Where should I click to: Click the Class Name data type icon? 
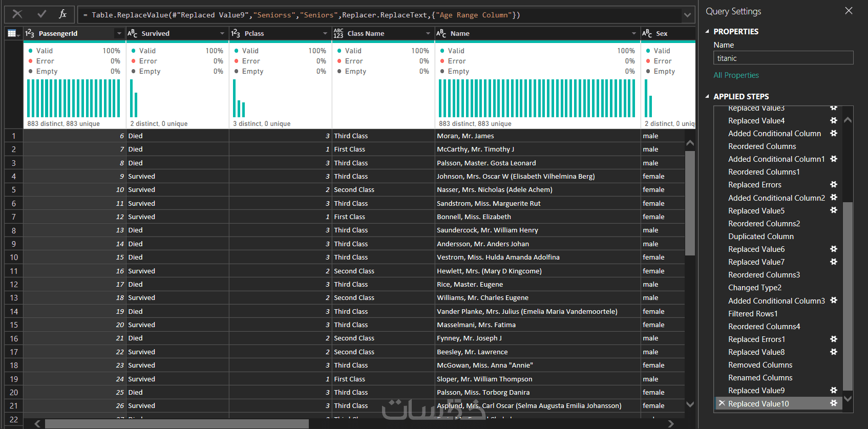tap(338, 33)
